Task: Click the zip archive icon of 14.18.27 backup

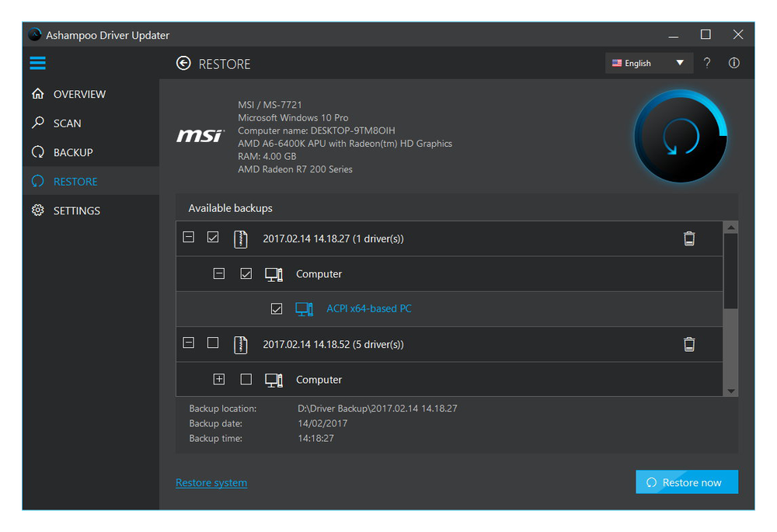Action: 240,238
